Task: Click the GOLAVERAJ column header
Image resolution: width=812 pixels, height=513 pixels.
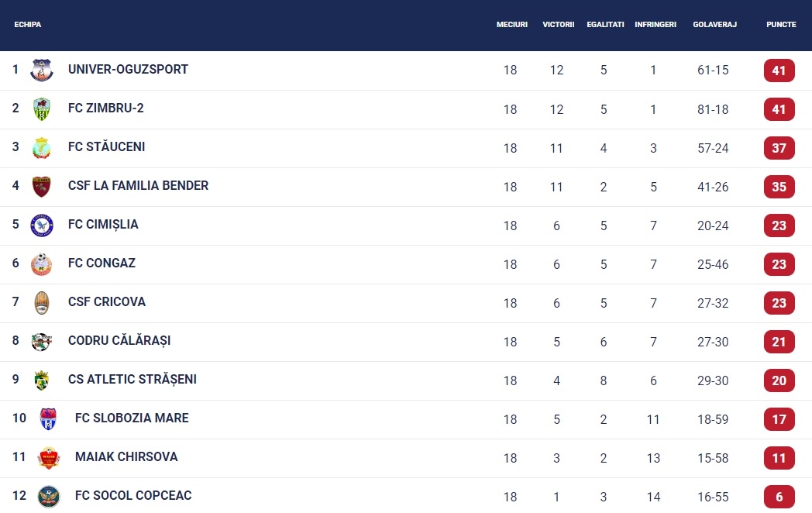Action: [714, 24]
